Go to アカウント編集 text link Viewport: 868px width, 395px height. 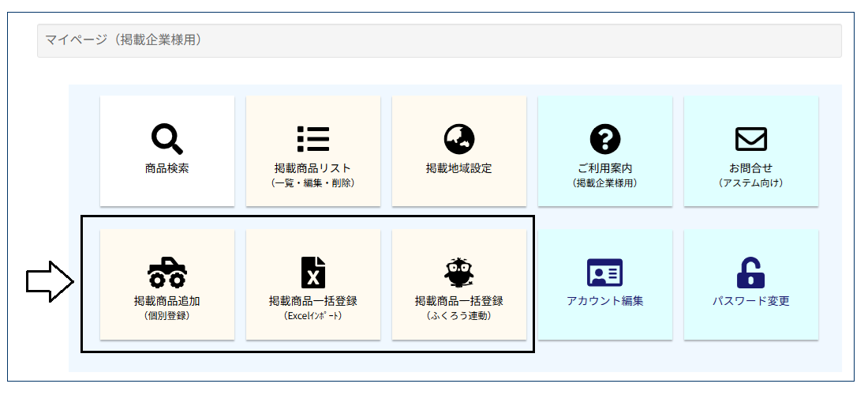pos(605,301)
